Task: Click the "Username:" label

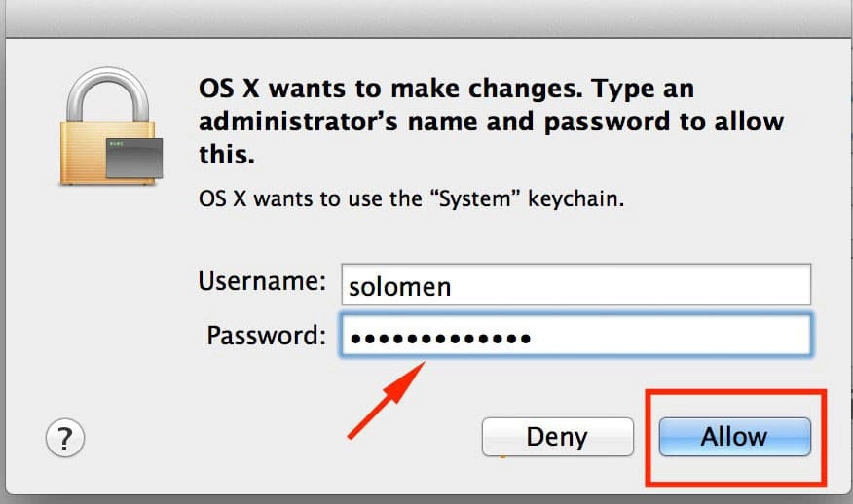Action: pyautogui.click(x=262, y=282)
